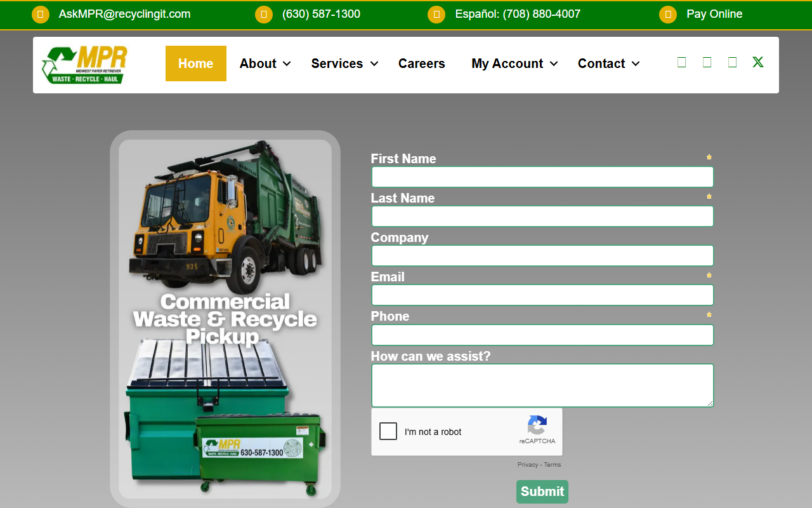Viewport: 812px width, 508px height.
Task: Focus the Last Name field
Action: coord(542,216)
